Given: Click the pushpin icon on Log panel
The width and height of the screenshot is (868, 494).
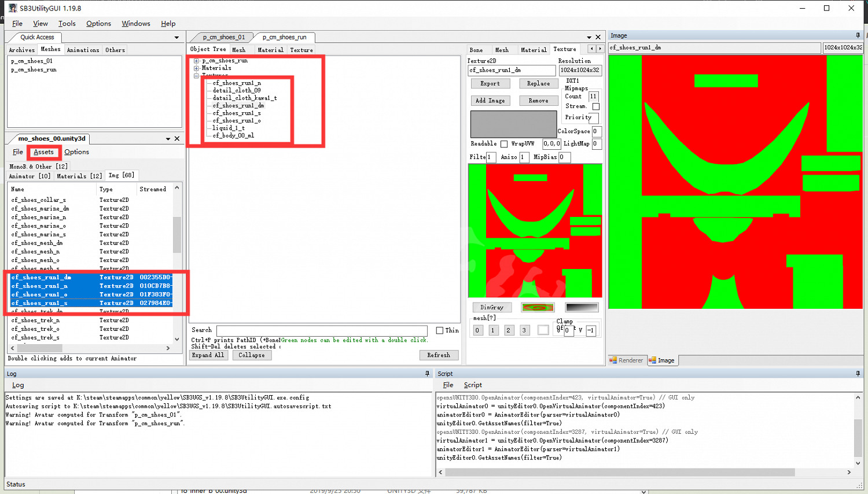Looking at the screenshot, I should (x=427, y=374).
